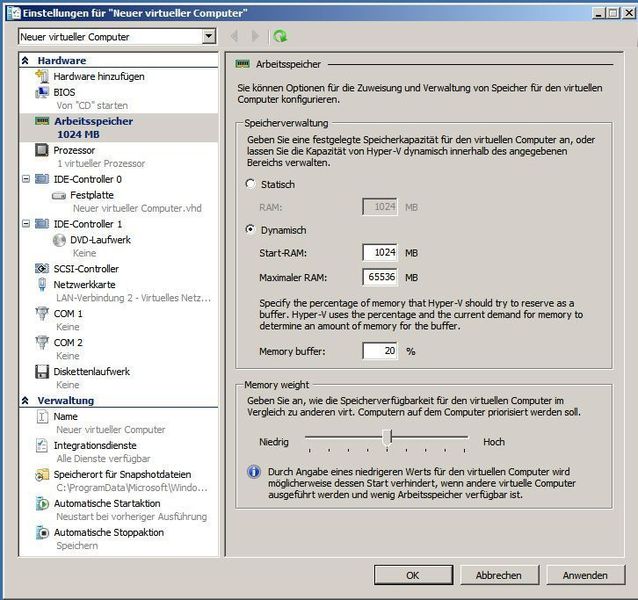The width and height of the screenshot is (638, 600).
Task: Click 'LAN-Verbindung 2 - Virtuelles Netz...' text
Action: pos(133,298)
